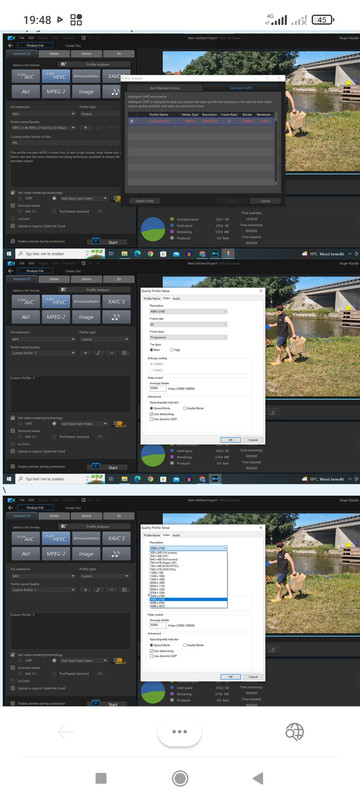Select audio note format icon in middle screenshot
Image resolution: width=360 pixels, height=800 pixels.
coord(116,317)
